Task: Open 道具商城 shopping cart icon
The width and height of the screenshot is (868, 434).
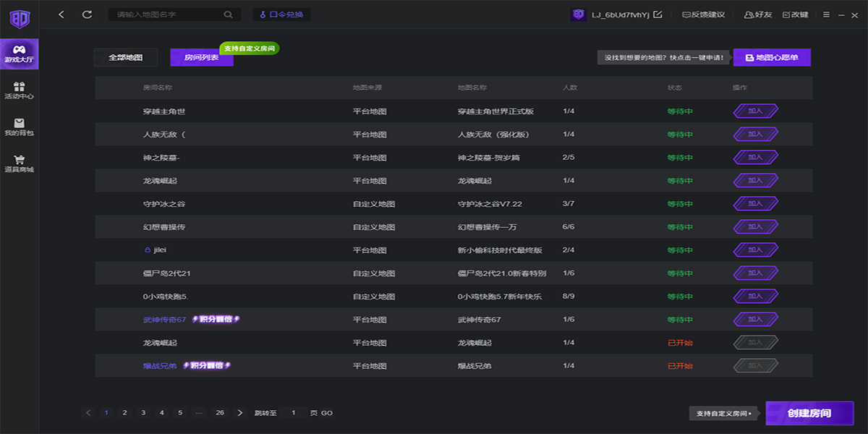Action: [x=20, y=163]
